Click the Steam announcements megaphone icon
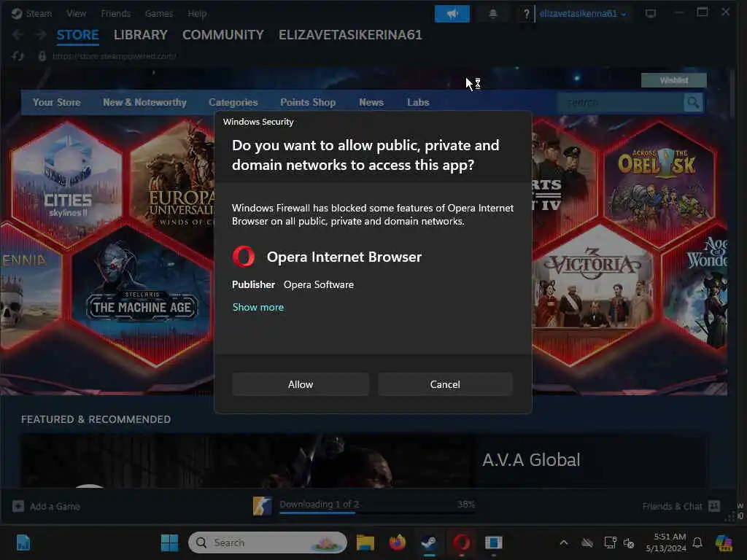The image size is (747, 560). pyautogui.click(x=452, y=14)
